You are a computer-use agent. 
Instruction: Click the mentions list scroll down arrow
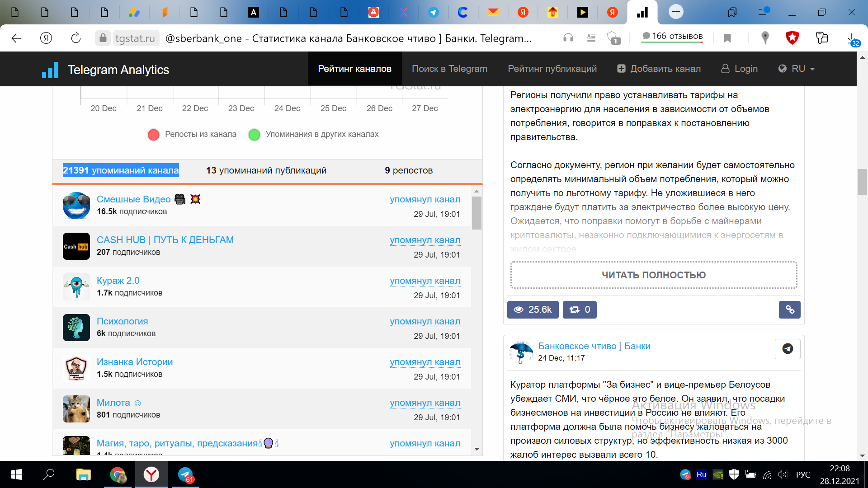[x=476, y=449]
